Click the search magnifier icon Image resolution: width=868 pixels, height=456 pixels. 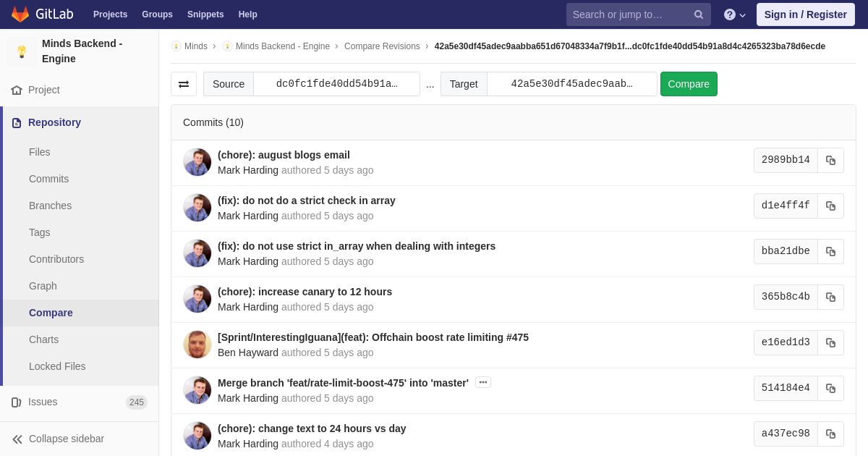click(698, 14)
